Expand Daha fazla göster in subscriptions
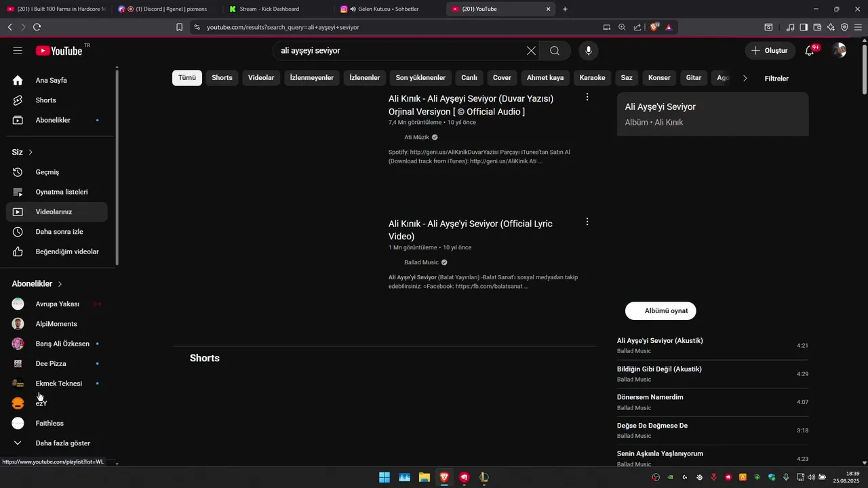 coord(56,443)
